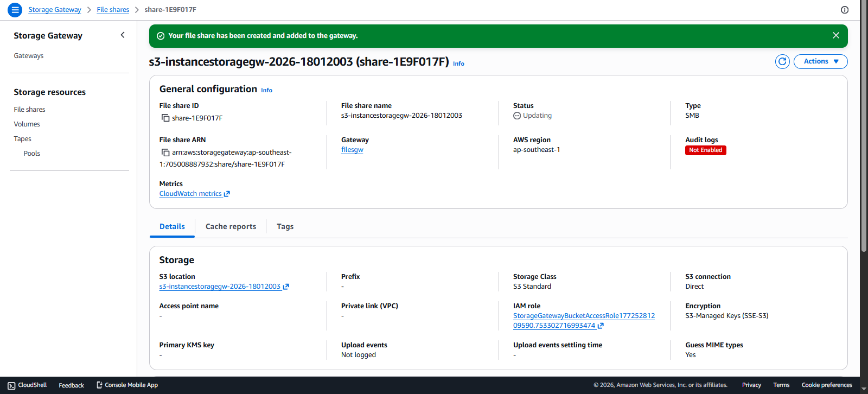Copy the file share ID
Screen dimensions: 868x394
165,118
